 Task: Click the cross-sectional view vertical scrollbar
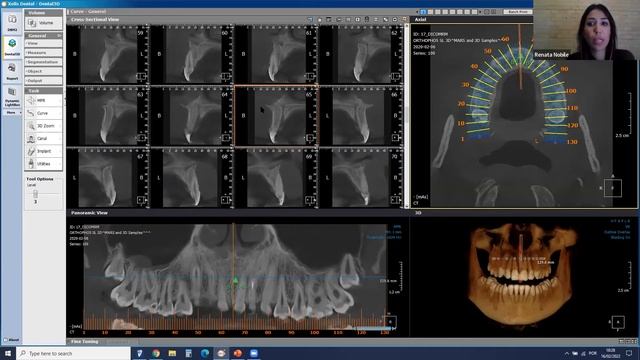(x=406, y=116)
